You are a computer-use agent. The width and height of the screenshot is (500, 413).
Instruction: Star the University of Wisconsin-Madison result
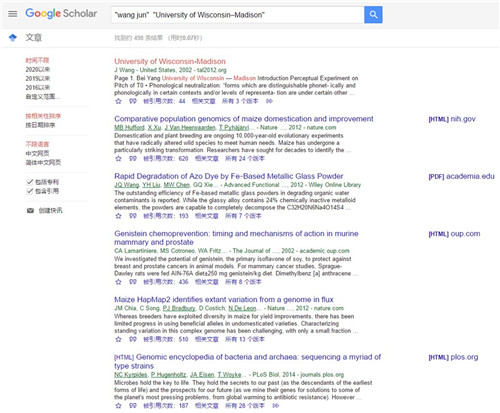(x=118, y=101)
